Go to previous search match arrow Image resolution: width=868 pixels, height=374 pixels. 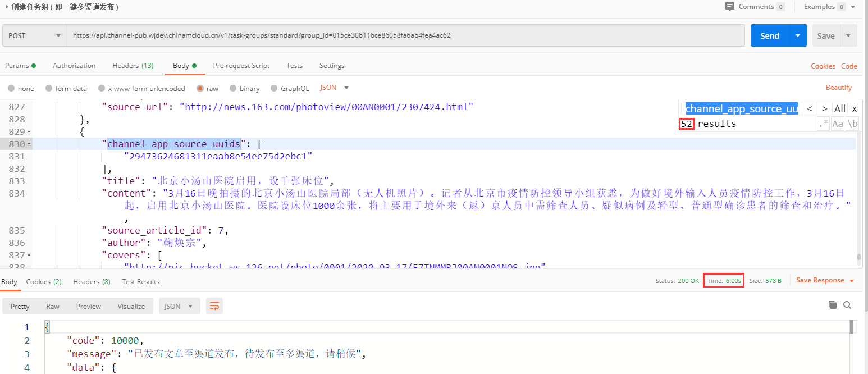(809, 109)
